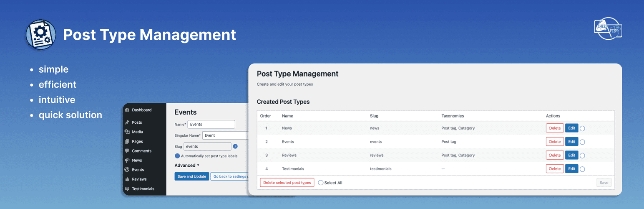This screenshot has height=209, width=644.
Task: Delete the Reviews post type
Action: (x=555, y=155)
